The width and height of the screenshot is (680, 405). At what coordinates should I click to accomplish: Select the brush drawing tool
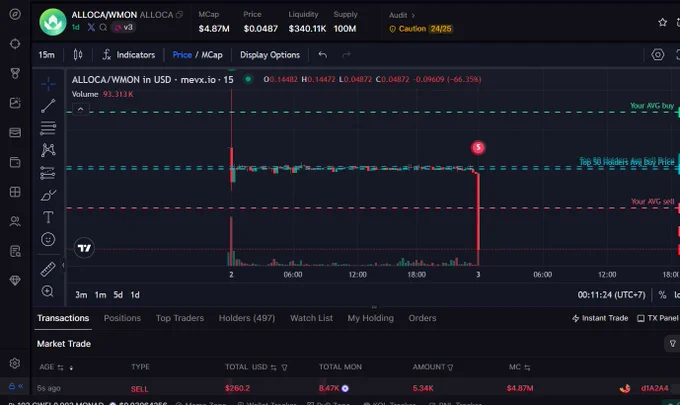click(48, 195)
